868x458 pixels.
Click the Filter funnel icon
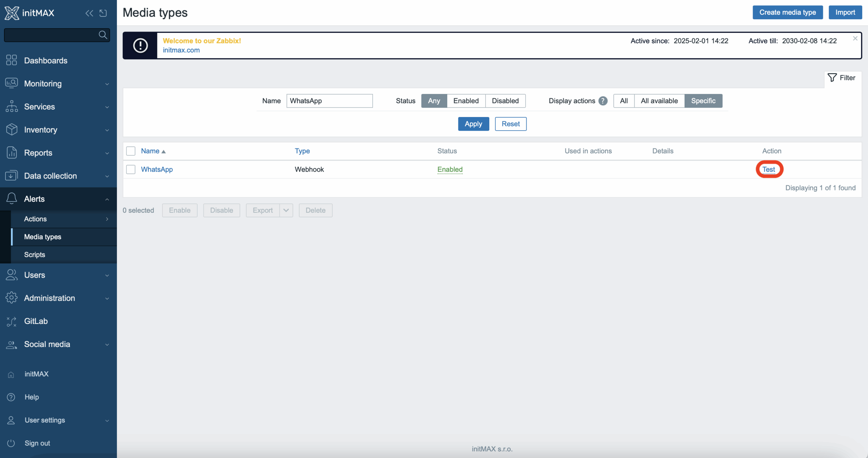pyautogui.click(x=832, y=78)
